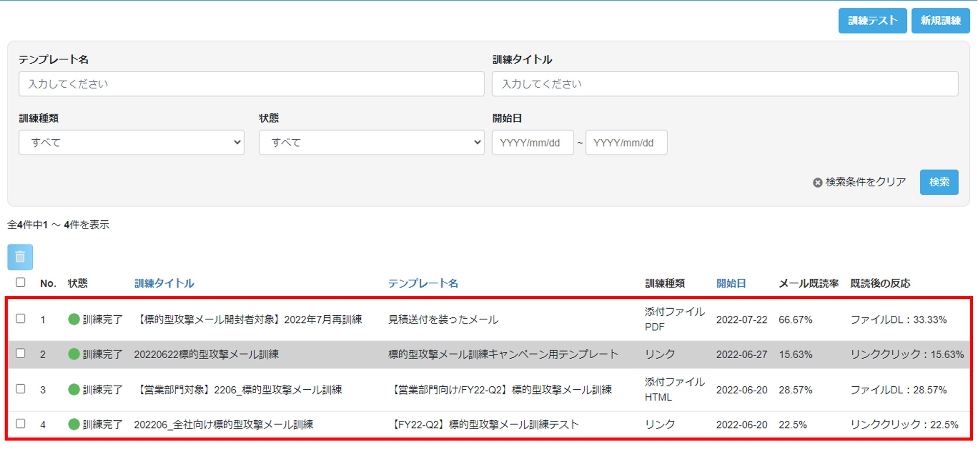Select title 20220622標的型攻撃メール訓練
This screenshot has width=980, height=452.
(206, 354)
